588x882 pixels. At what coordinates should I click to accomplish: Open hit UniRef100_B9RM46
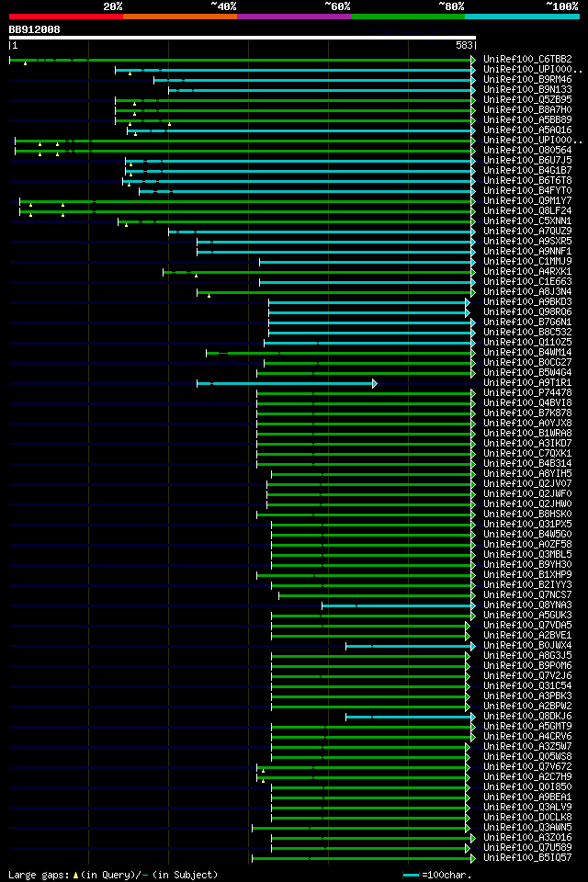click(527, 79)
